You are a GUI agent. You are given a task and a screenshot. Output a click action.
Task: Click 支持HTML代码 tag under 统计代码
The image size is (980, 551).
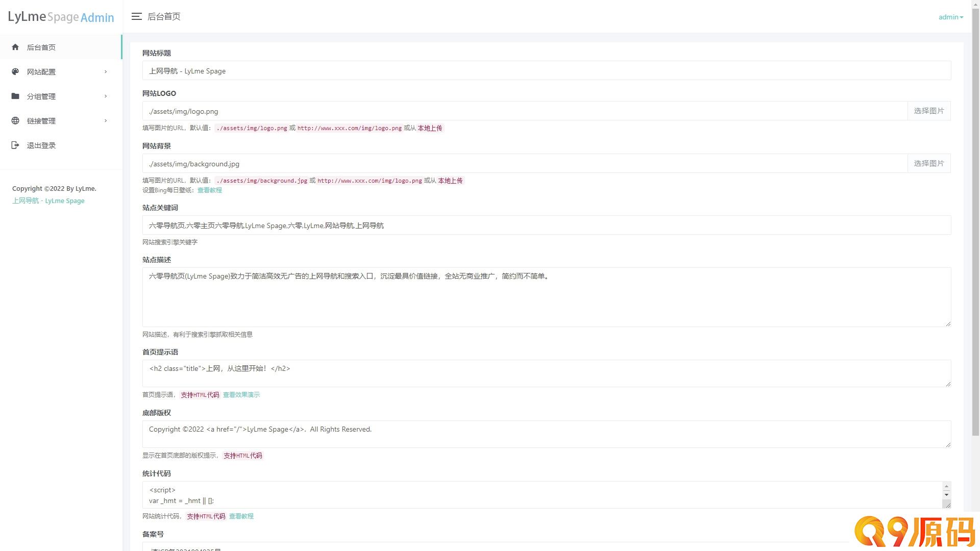(206, 516)
